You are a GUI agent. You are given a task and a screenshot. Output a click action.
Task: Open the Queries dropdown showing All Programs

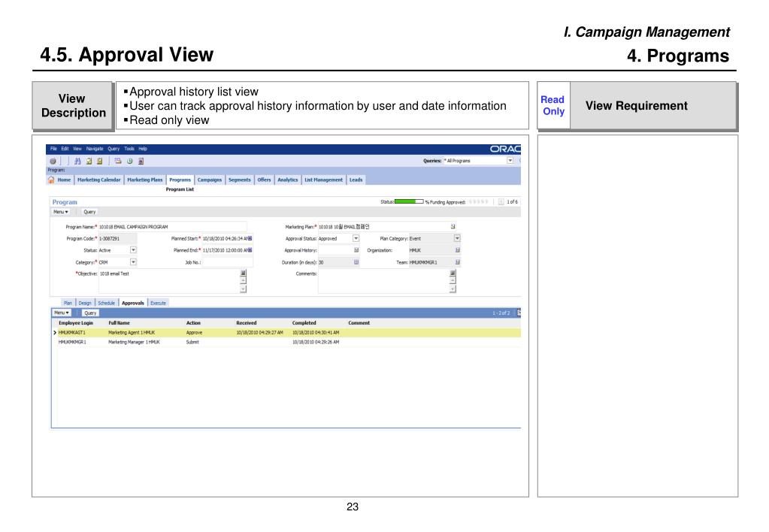pyautogui.click(x=510, y=160)
